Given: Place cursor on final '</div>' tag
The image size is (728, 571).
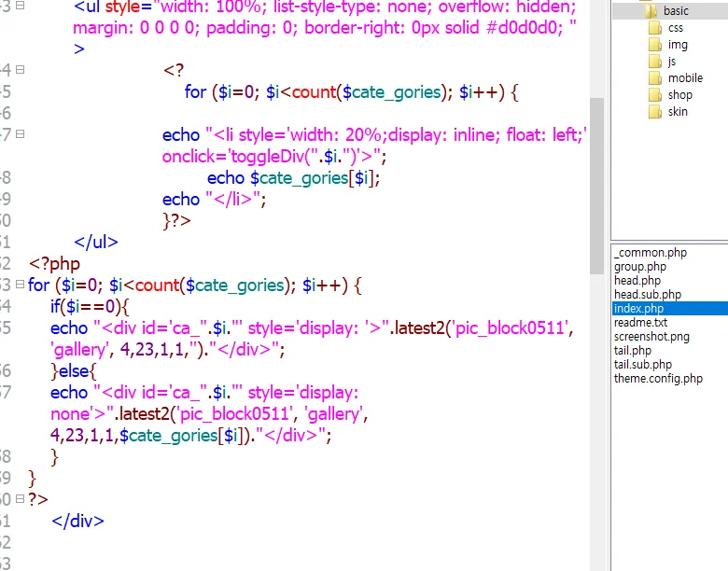Looking at the screenshot, I should 78,521.
